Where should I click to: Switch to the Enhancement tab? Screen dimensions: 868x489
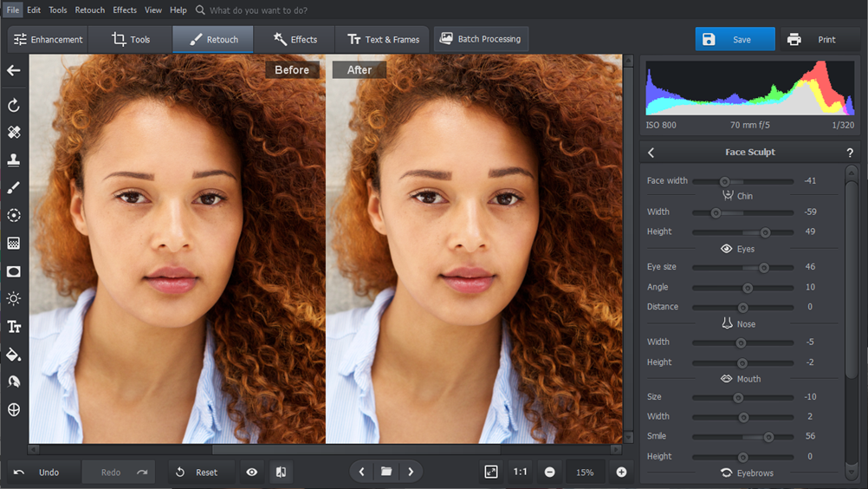49,39
